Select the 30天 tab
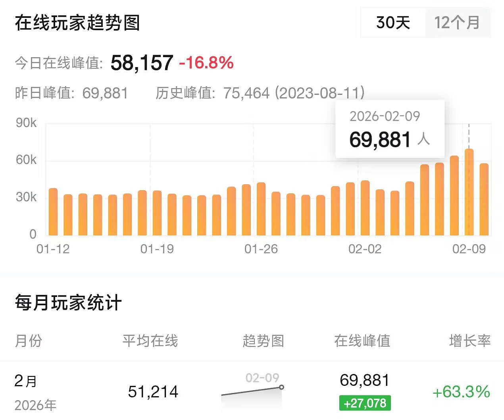The width and height of the screenshot is (504, 420). [x=393, y=23]
